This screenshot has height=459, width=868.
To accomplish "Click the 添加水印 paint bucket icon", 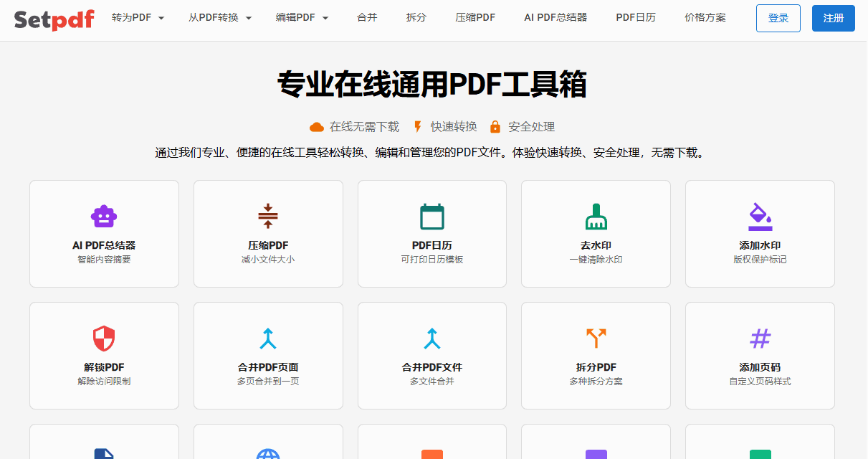I will click(760, 217).
